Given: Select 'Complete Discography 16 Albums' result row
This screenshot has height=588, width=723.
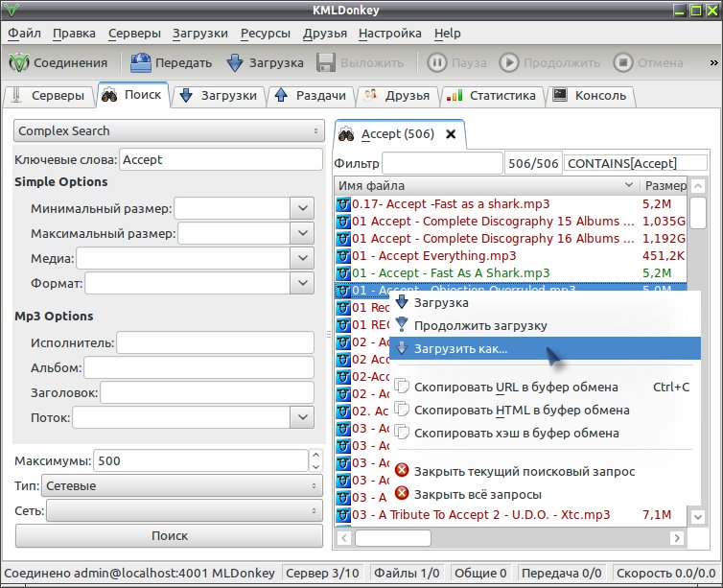Looking at the screenshot, I should pyautogui.click(x=510, y=239).
